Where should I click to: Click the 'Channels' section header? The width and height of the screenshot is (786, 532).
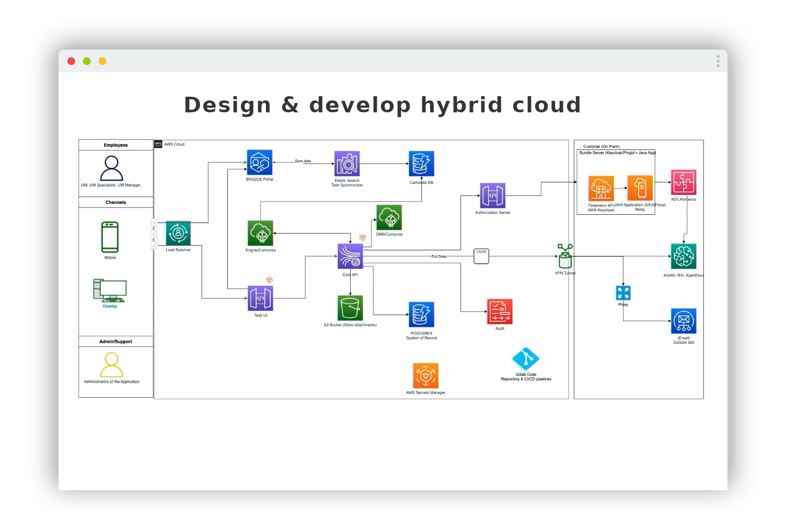(115, 202)
